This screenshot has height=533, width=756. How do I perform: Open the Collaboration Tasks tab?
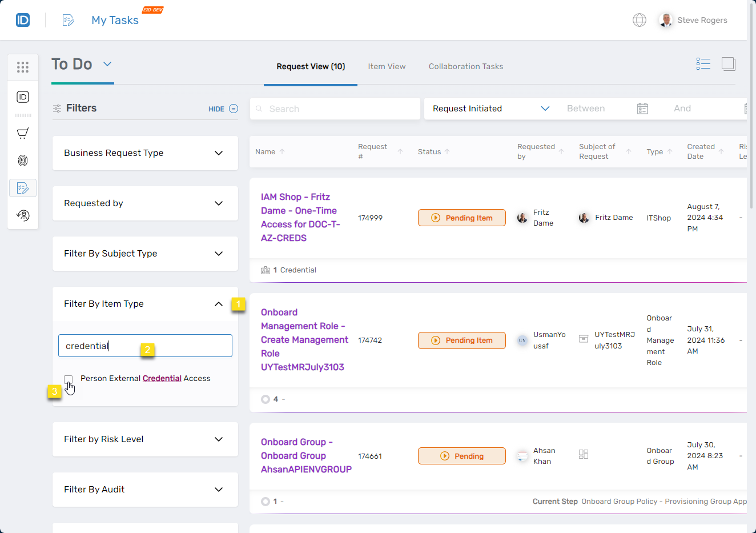[465, 66]
